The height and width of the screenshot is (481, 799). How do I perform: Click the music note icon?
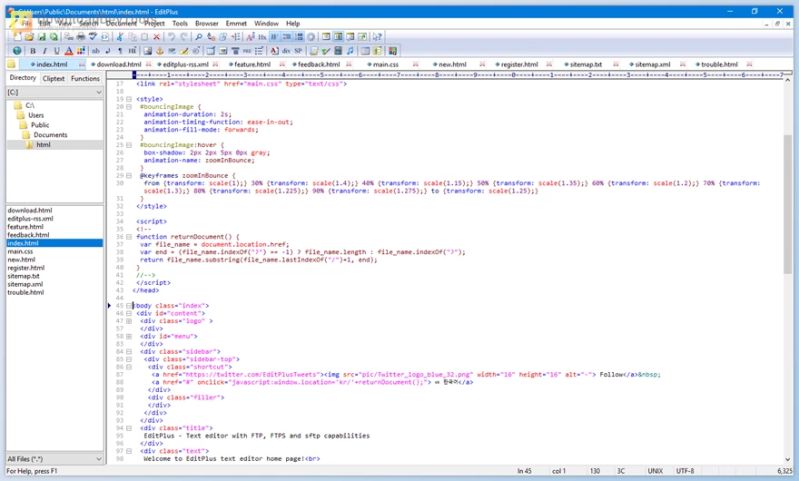click(350, 50)
